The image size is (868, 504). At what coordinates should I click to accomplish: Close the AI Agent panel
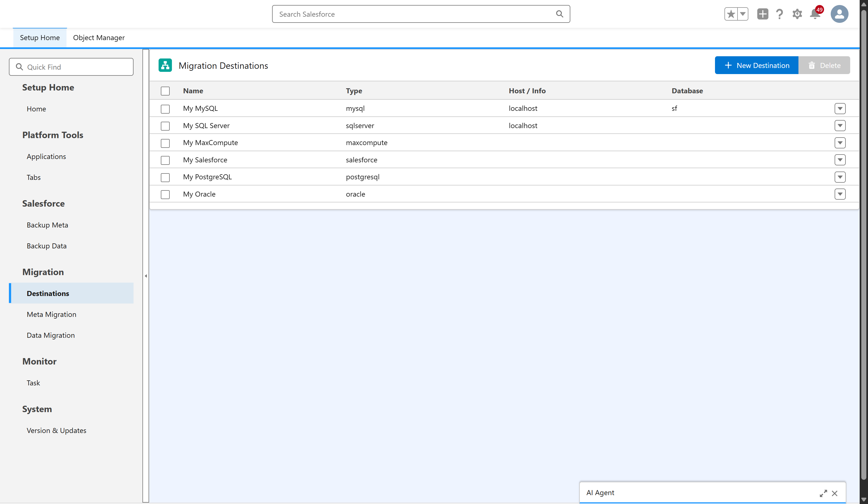[835, 493]
